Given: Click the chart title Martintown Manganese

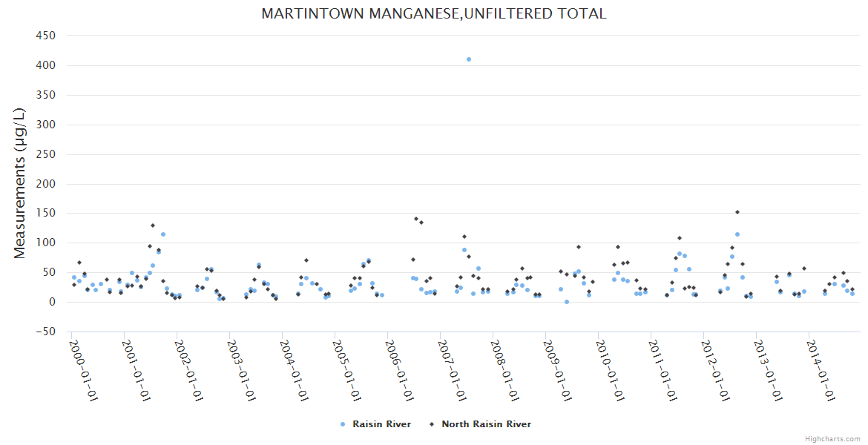Looking at the screenshot, I should tap(433, 13).
